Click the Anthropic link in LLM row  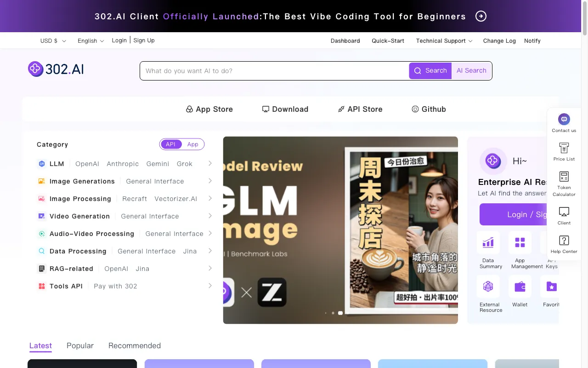123,164
